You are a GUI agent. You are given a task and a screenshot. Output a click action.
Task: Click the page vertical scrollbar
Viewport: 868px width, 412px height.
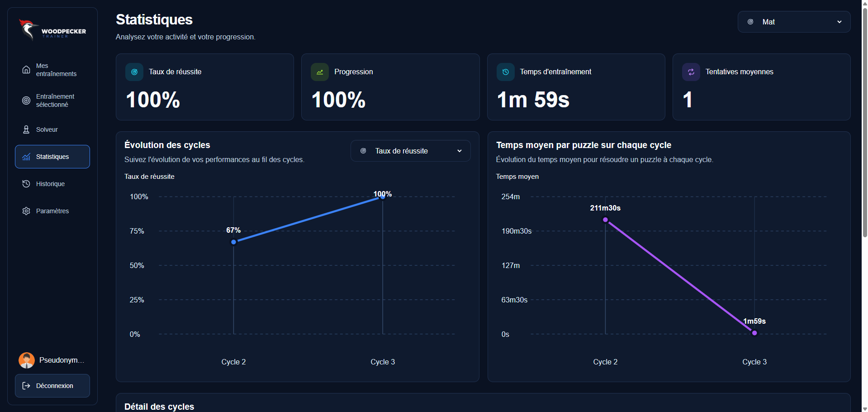coord(865,122)
